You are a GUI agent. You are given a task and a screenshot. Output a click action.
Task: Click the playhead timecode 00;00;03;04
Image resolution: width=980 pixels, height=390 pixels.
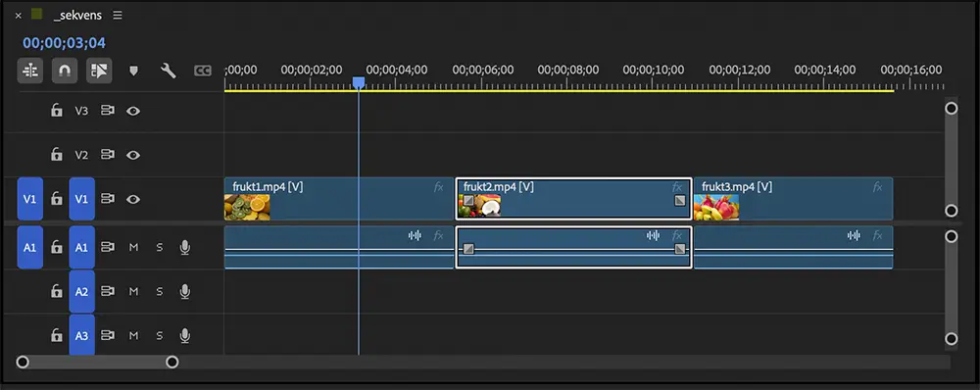pos(65,43)
